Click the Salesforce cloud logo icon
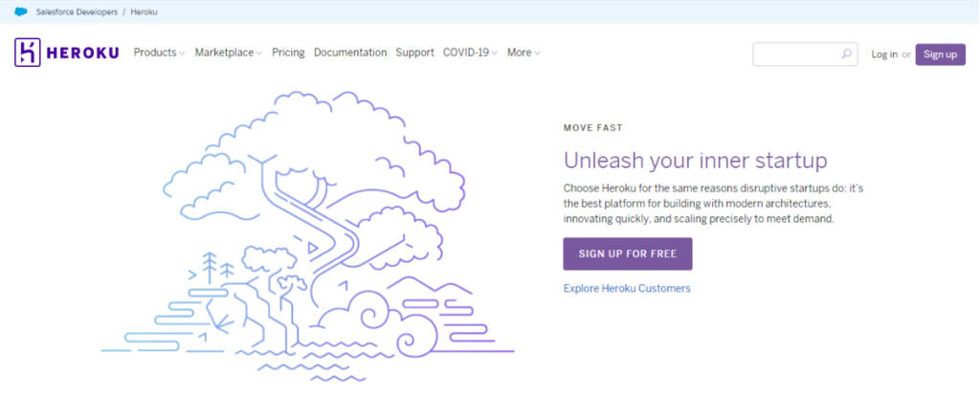This screenshot has width=980, height=418. pos(21,11)
